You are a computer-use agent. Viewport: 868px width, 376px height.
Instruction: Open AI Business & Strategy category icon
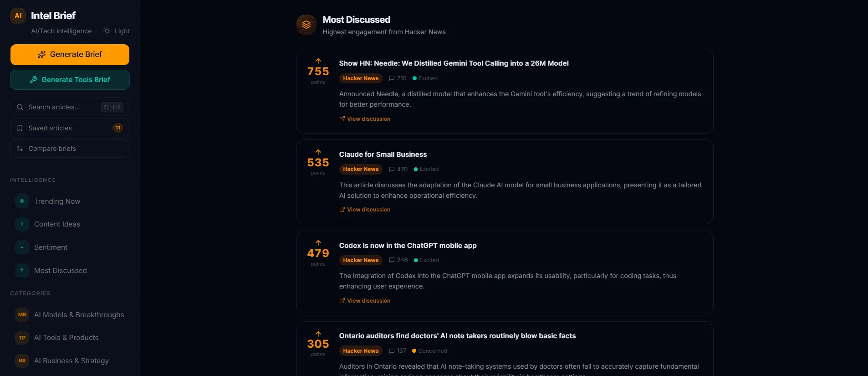pos(22,361)
